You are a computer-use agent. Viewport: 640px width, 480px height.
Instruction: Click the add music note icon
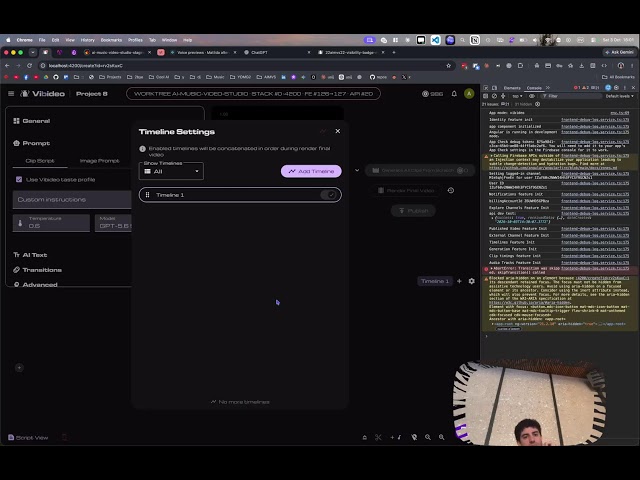[395, 437]
